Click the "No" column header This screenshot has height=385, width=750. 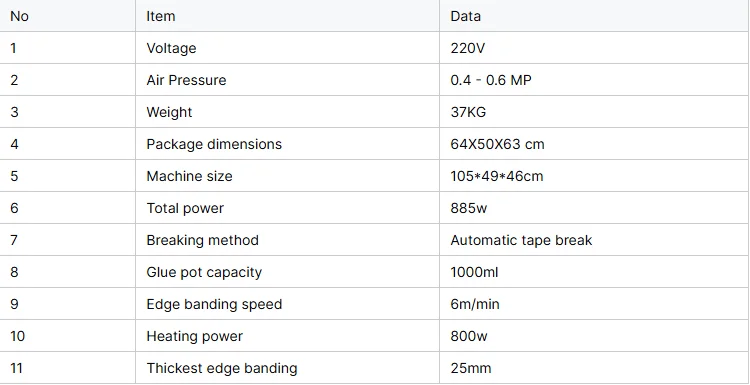tap(67, 16)
